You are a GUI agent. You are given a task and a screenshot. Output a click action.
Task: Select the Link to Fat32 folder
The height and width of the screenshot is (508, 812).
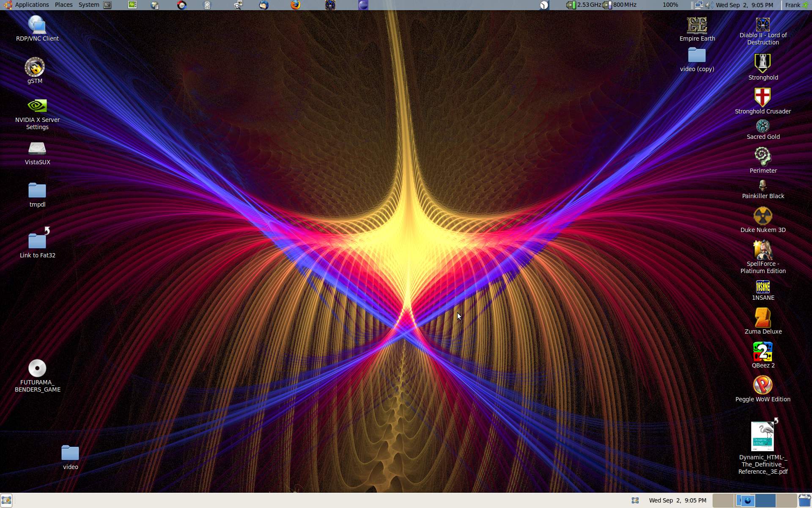(x=37, y=243)
